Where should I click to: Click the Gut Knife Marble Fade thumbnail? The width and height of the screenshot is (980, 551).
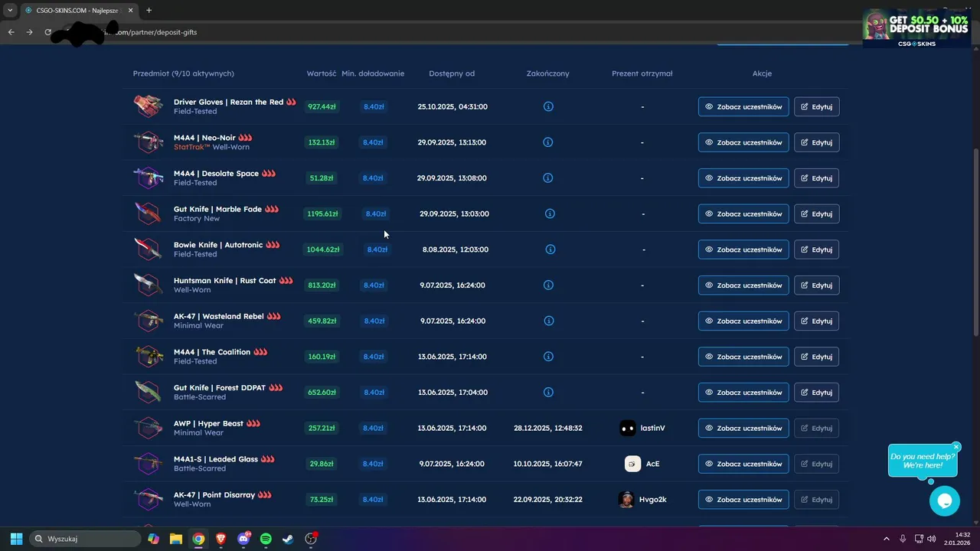[148, 214]
